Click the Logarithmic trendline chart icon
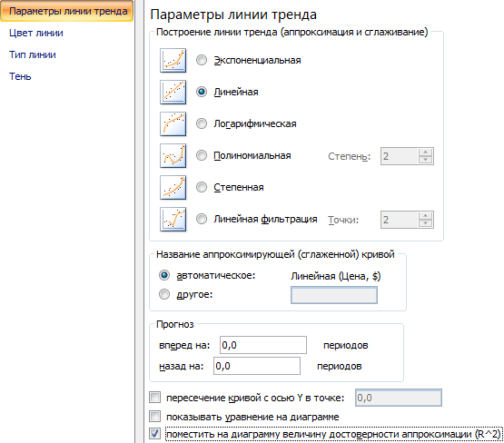The width and height of the screenshot is (504, 443). point(173,124)
